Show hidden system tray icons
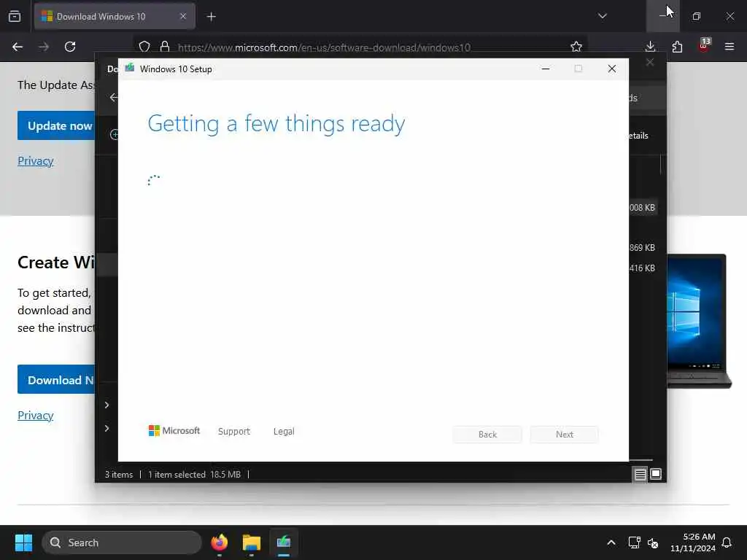 611,542
